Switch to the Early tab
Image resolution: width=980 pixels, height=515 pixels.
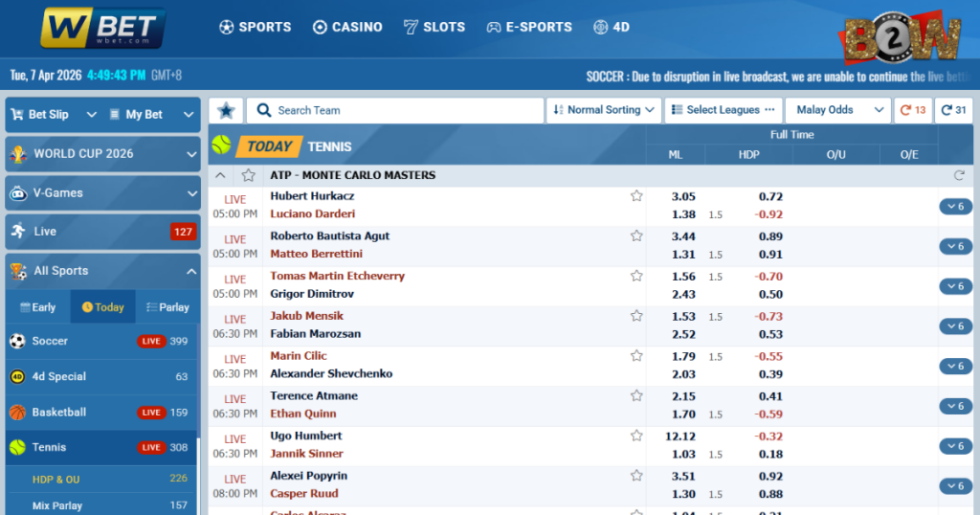[x=38, y=307]
